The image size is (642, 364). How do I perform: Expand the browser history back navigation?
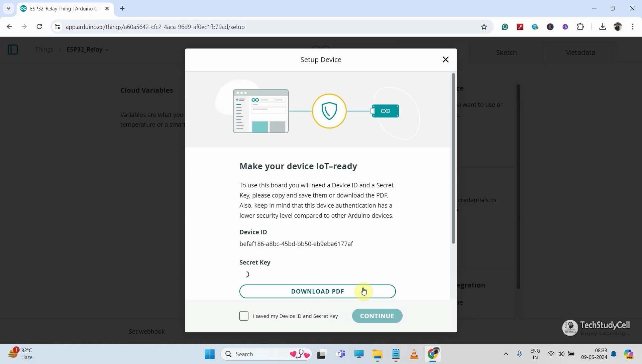tap(9, 27)
